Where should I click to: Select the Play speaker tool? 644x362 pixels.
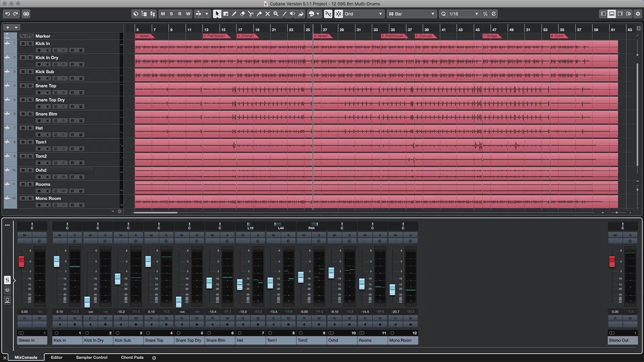293,14
